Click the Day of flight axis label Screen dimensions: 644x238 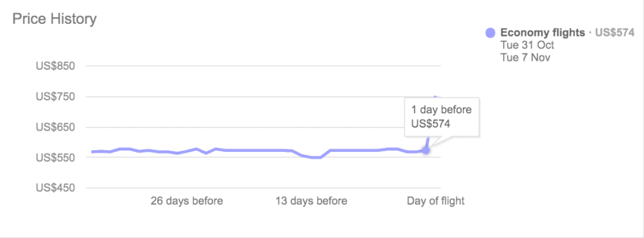coord(436,201)
